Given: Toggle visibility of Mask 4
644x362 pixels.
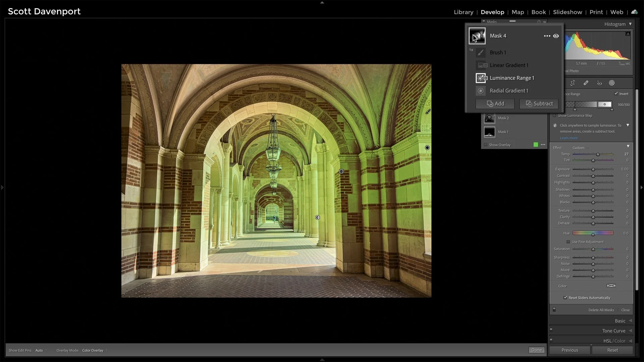Looking at the screenshot, I should (556, 36).
